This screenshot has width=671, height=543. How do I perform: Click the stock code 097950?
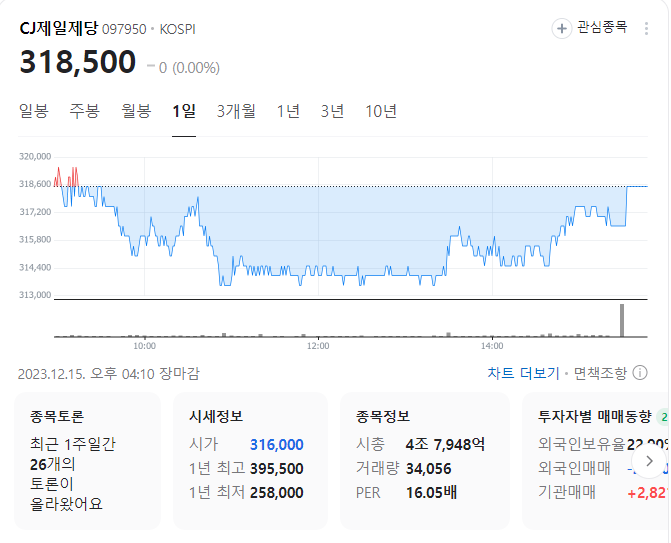(124, 29)
